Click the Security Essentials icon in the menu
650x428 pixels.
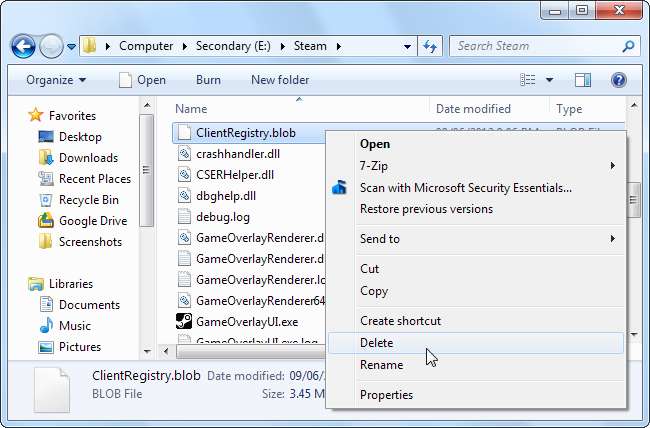[x=339, y=188]
